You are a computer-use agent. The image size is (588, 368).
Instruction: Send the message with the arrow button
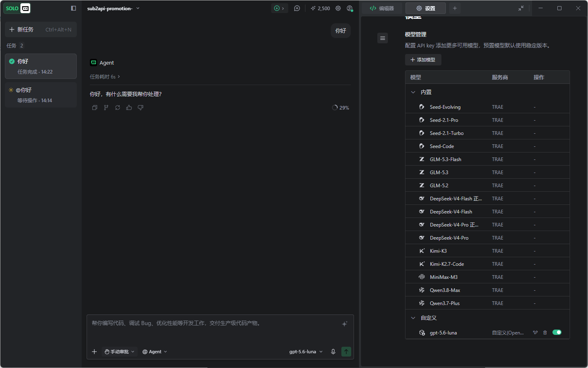pyautogui.click(x=346, y=352)
